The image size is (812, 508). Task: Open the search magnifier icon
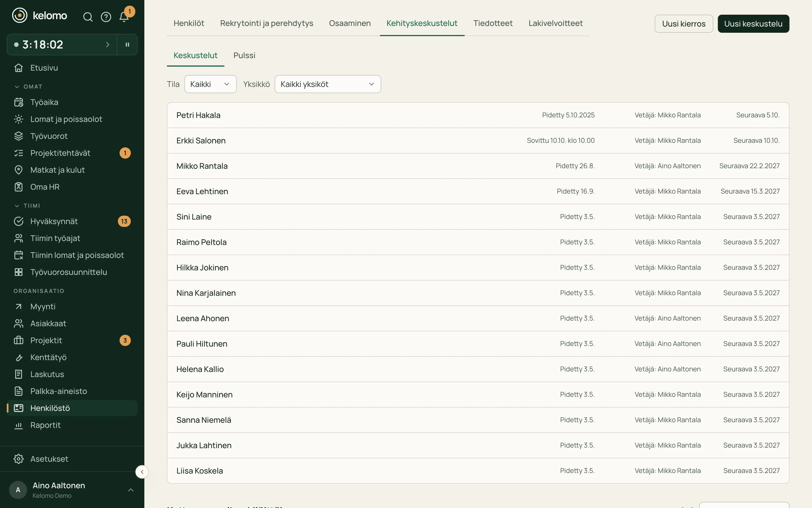click(88, 17)
